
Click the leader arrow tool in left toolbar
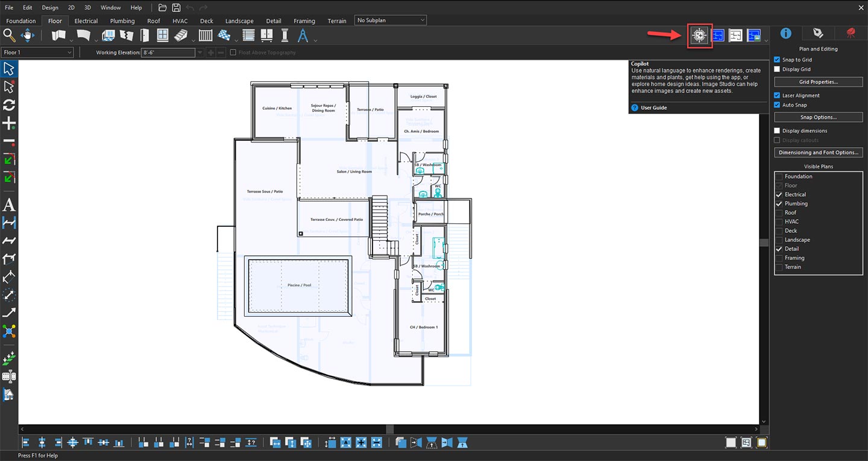[9, 313]
